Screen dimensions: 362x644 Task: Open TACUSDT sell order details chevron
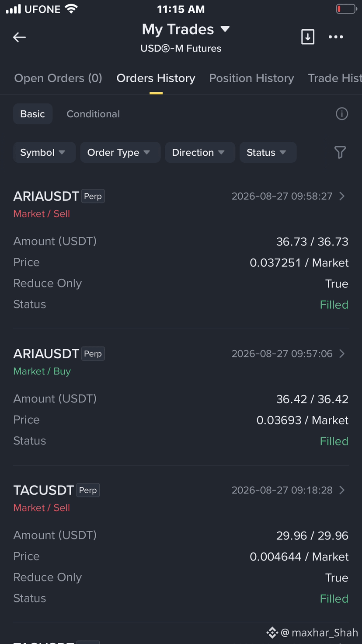(x=342, y=490)
